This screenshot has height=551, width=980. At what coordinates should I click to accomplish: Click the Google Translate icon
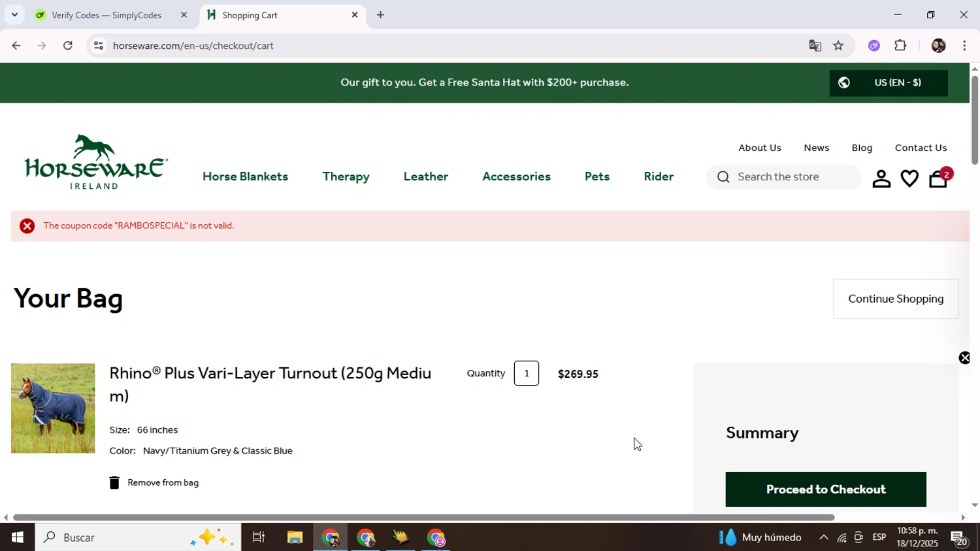[x=815, y=46]
